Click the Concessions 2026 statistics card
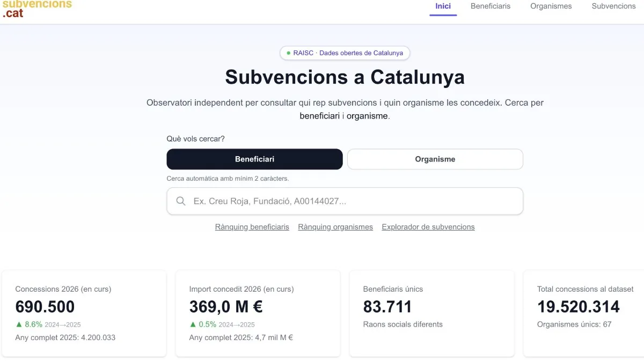The height and width of the screenshot is (362, 644). [84, 313]
